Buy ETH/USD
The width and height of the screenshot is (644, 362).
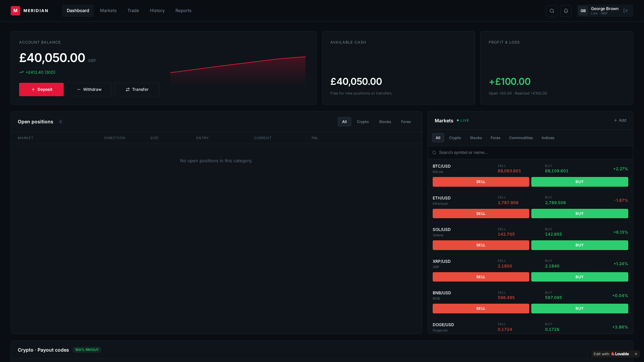[x=580, y=214]
